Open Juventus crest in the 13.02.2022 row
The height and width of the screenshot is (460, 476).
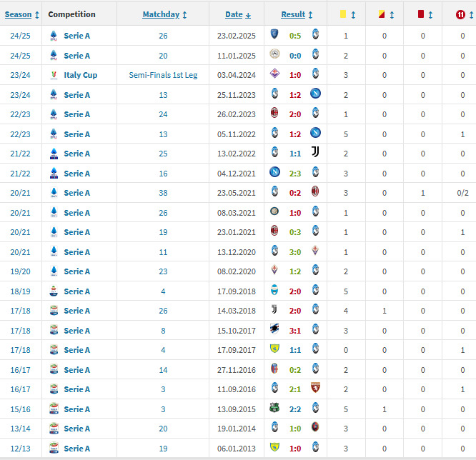click(x=315, y=154)
